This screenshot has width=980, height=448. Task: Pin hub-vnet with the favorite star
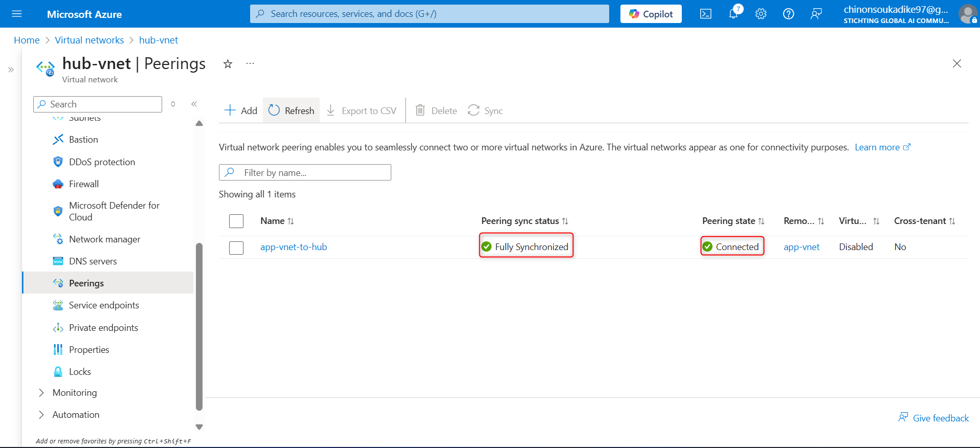228,64
